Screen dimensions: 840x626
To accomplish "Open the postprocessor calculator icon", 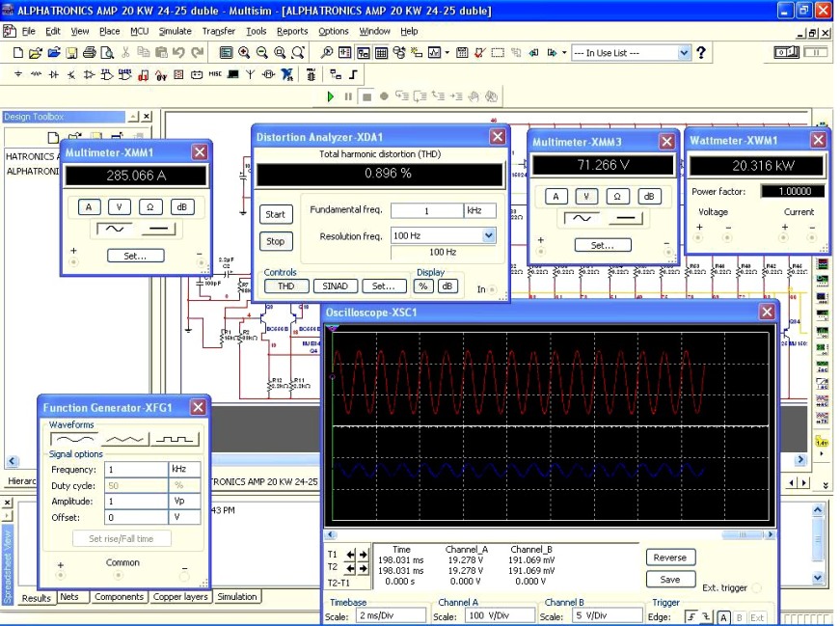I will 462,52.
